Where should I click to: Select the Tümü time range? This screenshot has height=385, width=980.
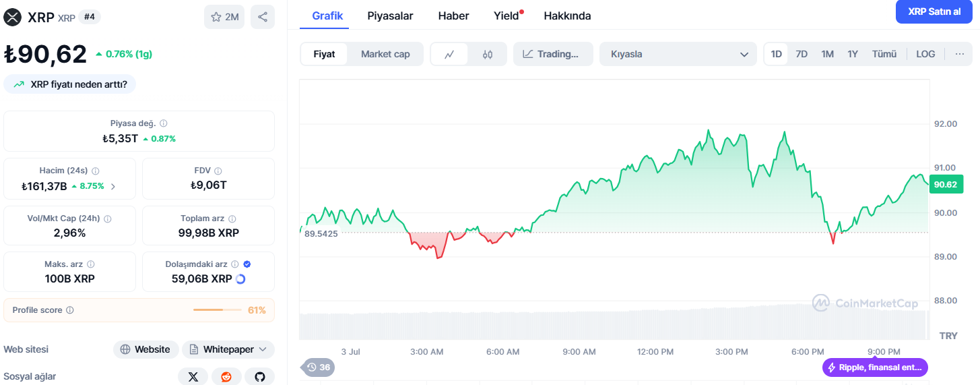point(884,54)
